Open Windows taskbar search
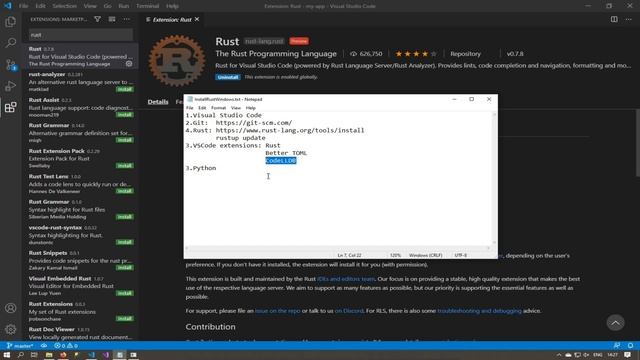The image size is (640, 360). click(20, 355)
